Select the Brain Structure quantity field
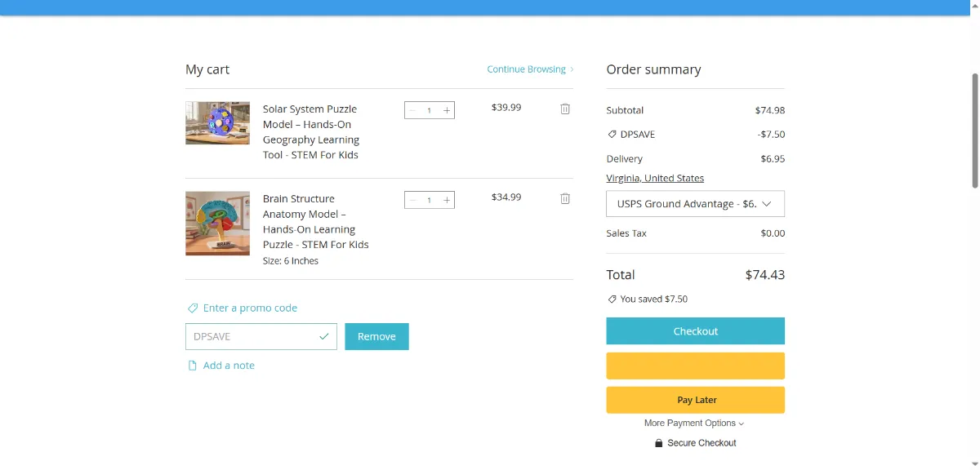 [430, 200]
